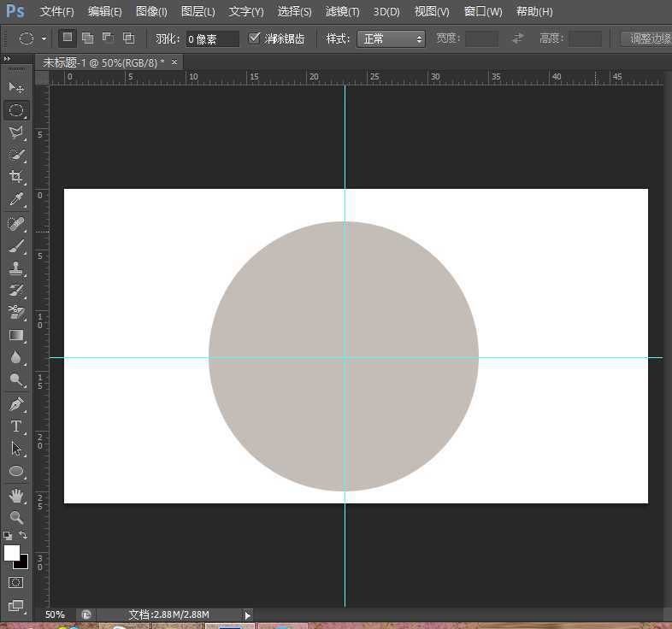The height and width of the screenshot is (629, 672).
Task: Enable the new selection mode button
Action: pos(68,38)
